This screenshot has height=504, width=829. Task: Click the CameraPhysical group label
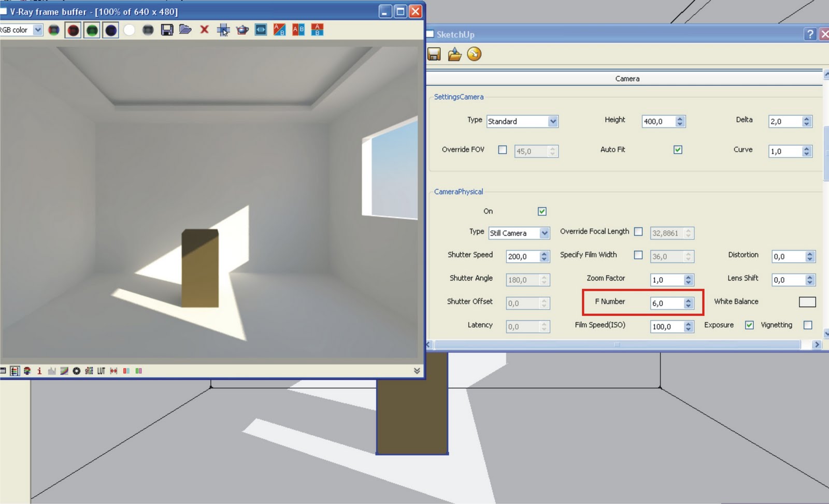[459, 192]
